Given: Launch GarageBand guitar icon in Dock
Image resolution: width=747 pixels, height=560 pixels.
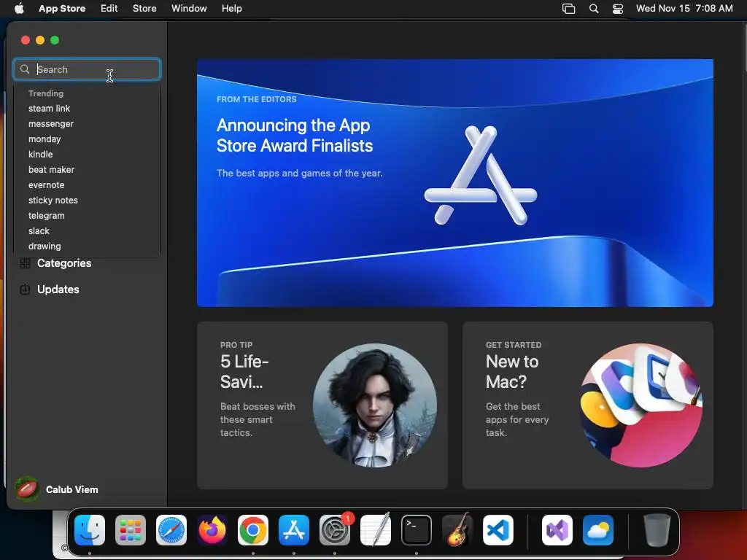Looking at the screenshot, I should coord(457,530).
